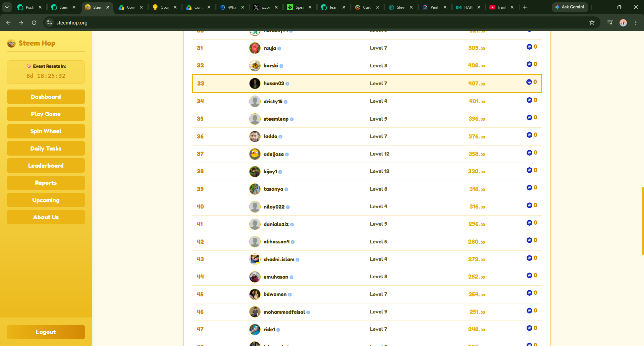Open the Leaderboard page
This screenshot has height=346, width=644.
pos(46,166)
